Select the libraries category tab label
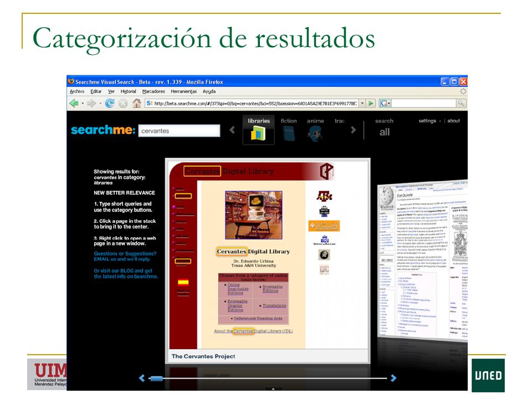Image resolution: width=532 pixels, height=399 pixels. [259, 121]
